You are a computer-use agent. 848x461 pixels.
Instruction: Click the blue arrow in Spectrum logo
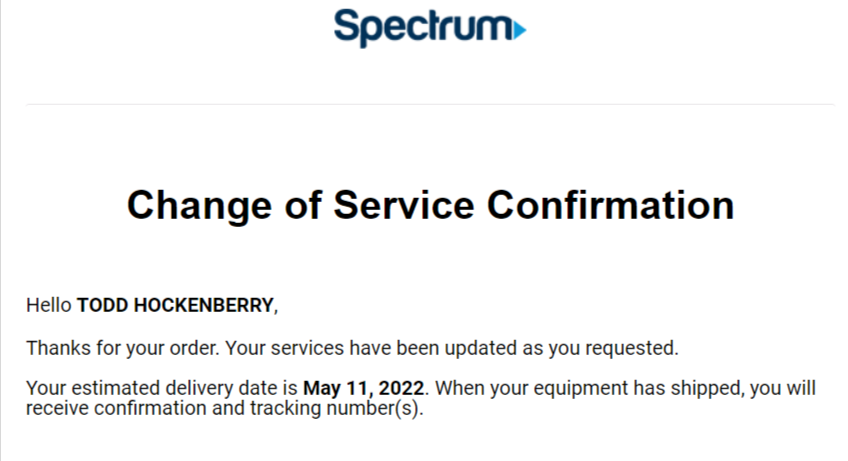click(x=519, y=30)
